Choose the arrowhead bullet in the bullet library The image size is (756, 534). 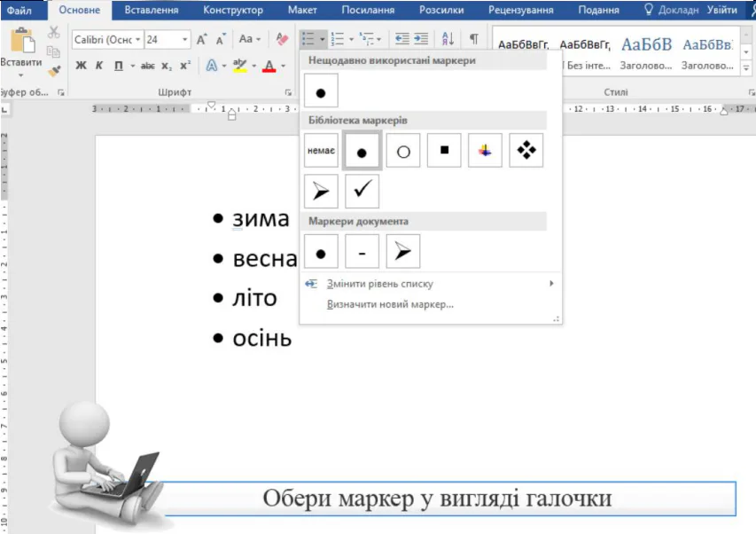click(x=321, y=191)
